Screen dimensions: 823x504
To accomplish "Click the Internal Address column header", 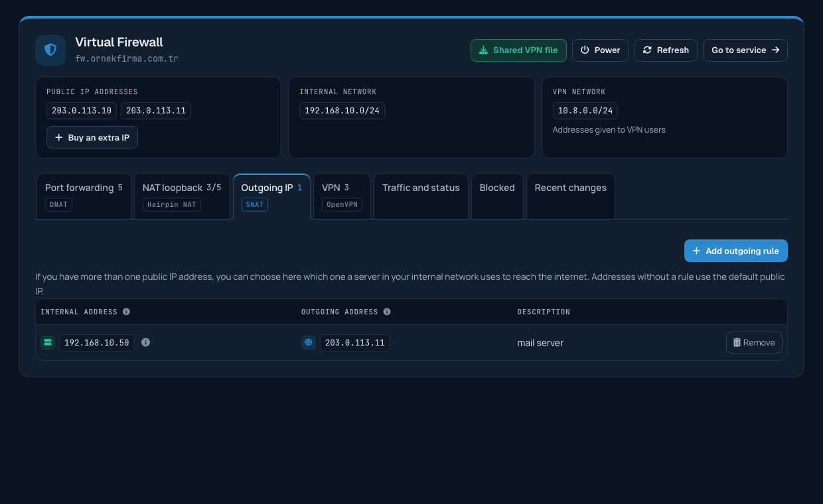I will click(x=79, y=312).
